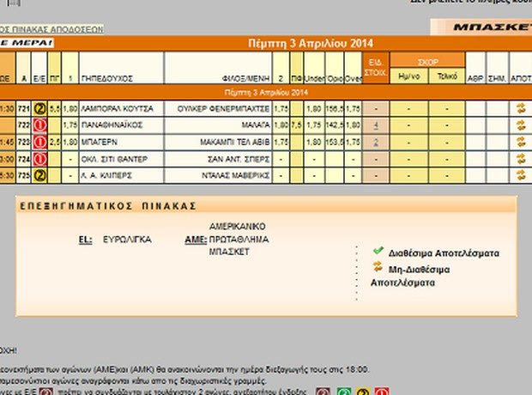Click home team Λ. Α. ΚΛΙΠΕΡΣ

pos(106,175)
